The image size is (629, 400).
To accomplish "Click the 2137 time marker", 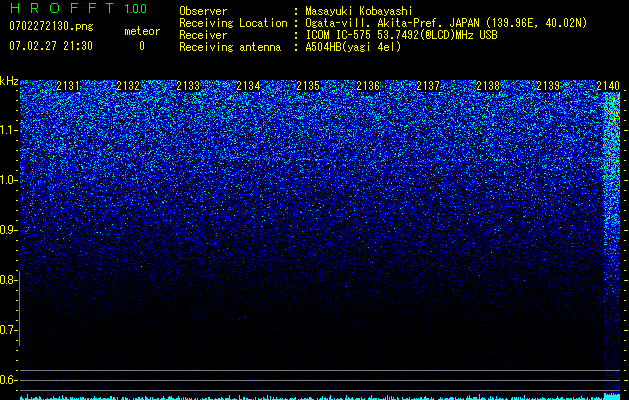I will click(428, 86).
